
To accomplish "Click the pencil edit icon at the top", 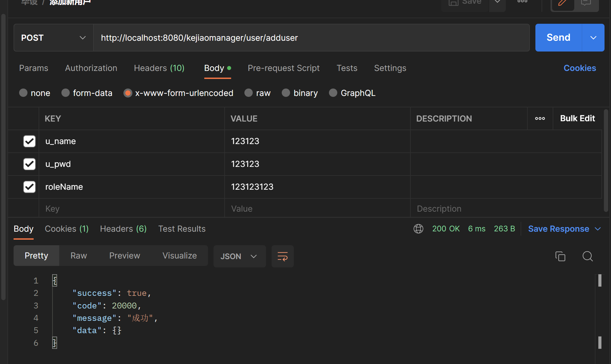I will pyautogui.click(x=562, y=3).
